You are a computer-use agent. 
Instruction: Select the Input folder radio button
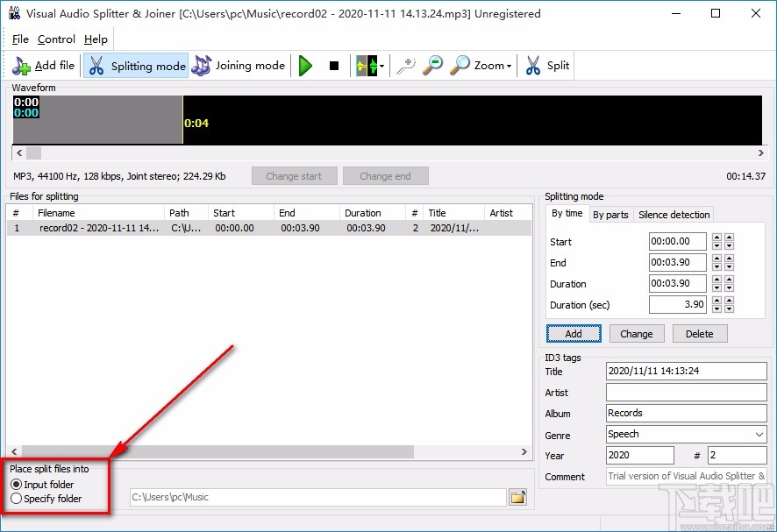[x=16, y=485]
